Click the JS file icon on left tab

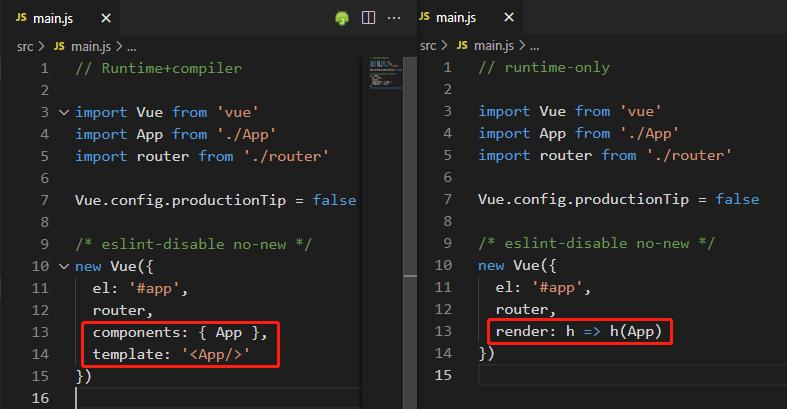coord(21,18)
